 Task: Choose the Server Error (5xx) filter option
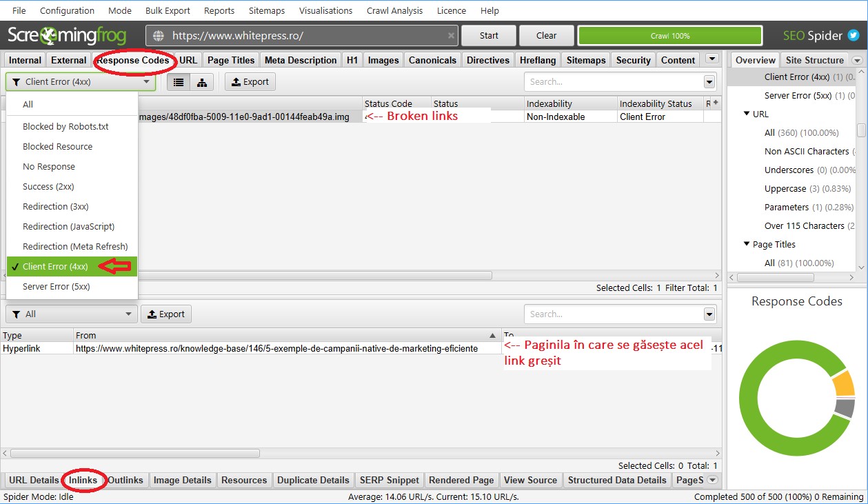72,287
